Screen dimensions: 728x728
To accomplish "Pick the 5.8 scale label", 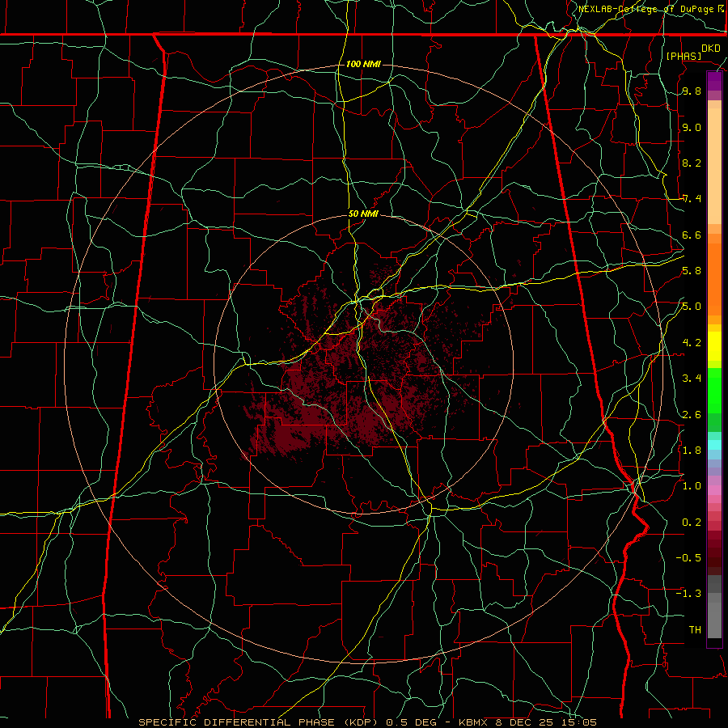I will (x=692, y=271).
